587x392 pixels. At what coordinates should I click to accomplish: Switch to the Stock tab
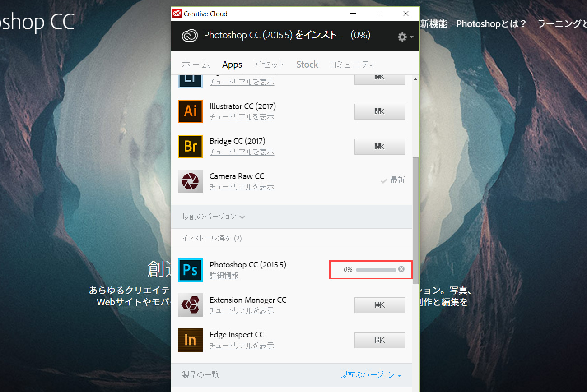click(307, 65)
